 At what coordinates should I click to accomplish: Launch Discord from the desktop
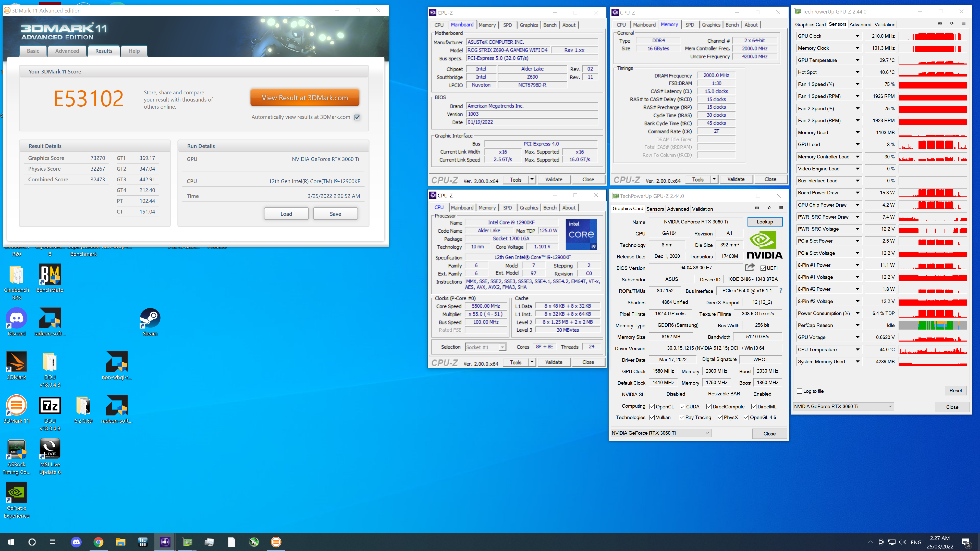click(16, 322)
